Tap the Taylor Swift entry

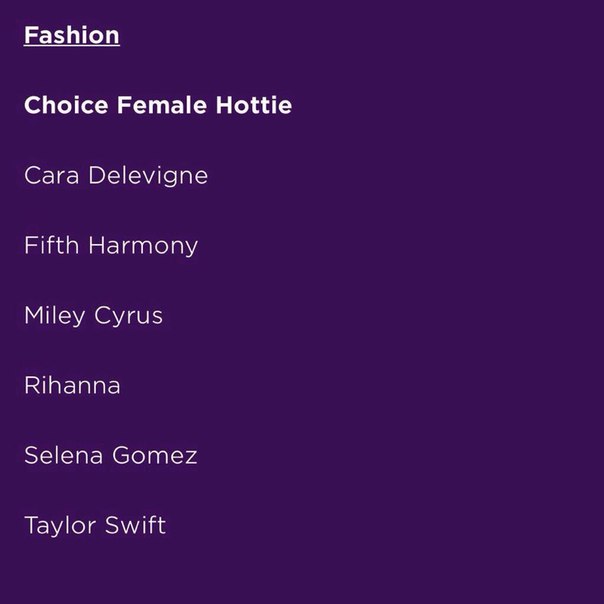pyautogui.click(x=95, y=526)
